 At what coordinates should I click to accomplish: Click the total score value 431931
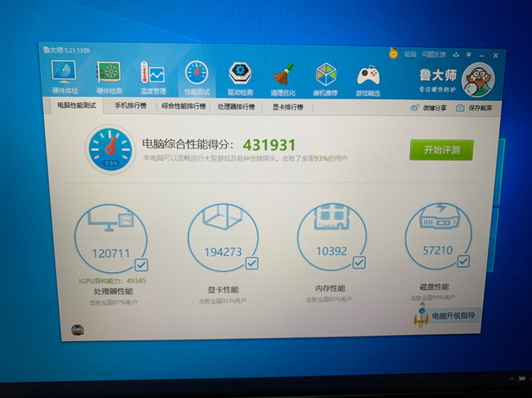point(269,145)
